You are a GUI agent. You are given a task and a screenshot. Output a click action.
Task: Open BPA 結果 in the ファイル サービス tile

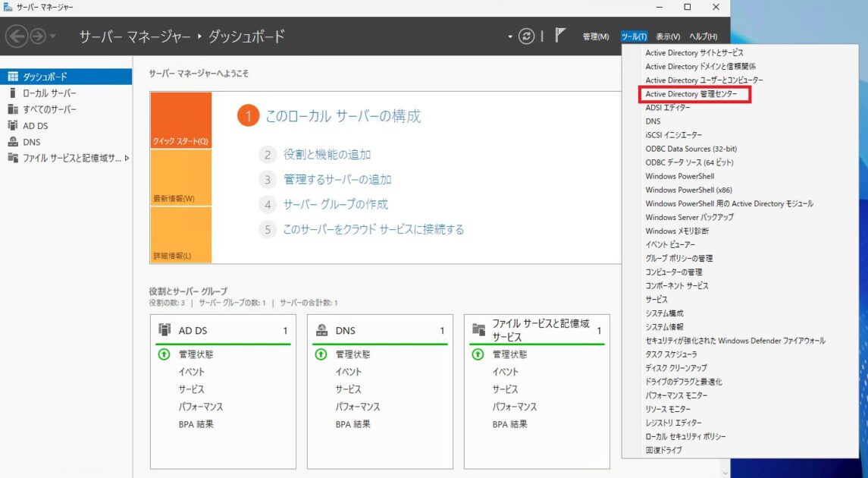510,424
